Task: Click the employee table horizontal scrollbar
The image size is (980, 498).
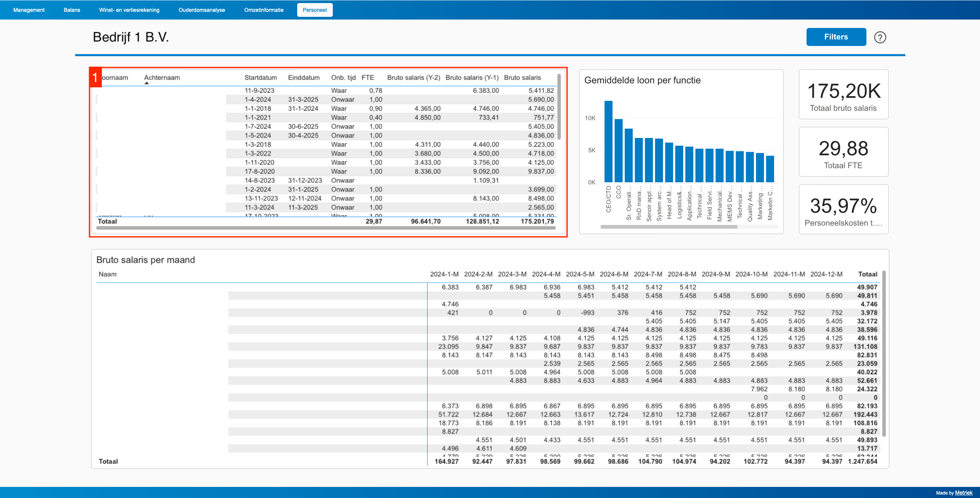Action: click(326, 228)
